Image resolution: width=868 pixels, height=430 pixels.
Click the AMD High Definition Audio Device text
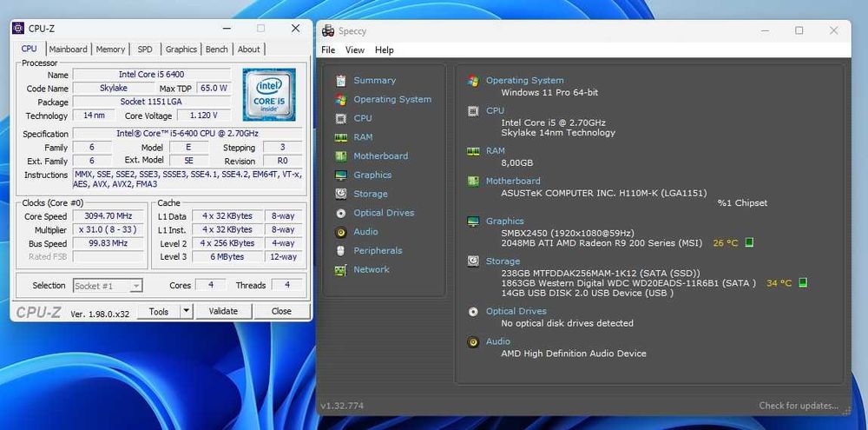coord(574,353)
